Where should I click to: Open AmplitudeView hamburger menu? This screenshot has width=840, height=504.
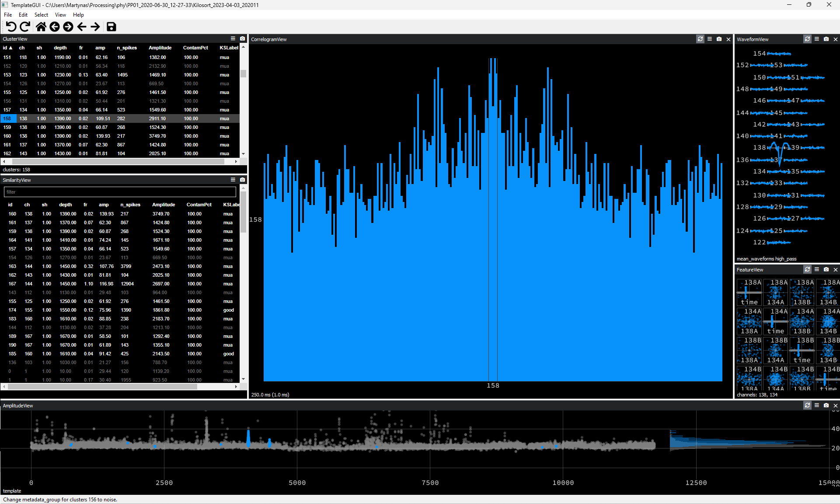tap(817, 405)
